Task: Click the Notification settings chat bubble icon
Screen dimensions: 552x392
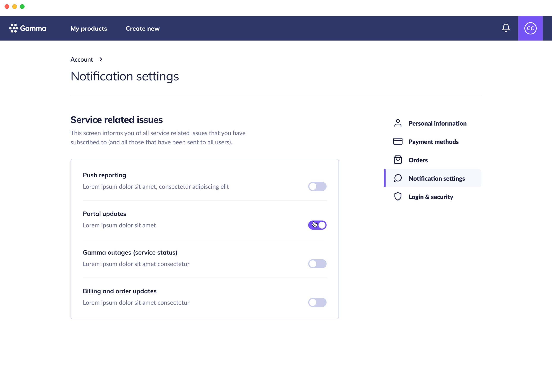Action: coord(397,178)
